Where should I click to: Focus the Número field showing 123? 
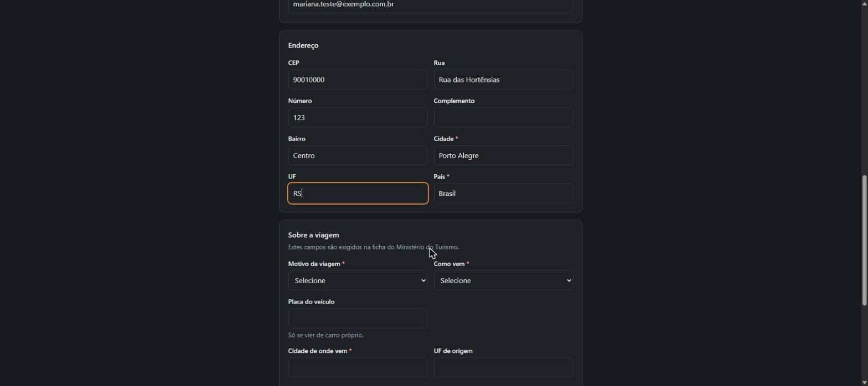pyautogui.click(x=358, y=117)
